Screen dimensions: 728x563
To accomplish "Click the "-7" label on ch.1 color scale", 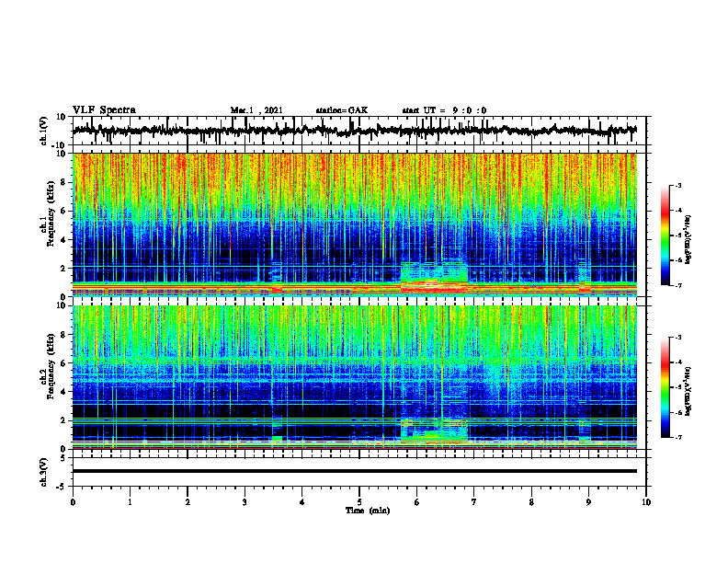I will [x=677, y=285].
